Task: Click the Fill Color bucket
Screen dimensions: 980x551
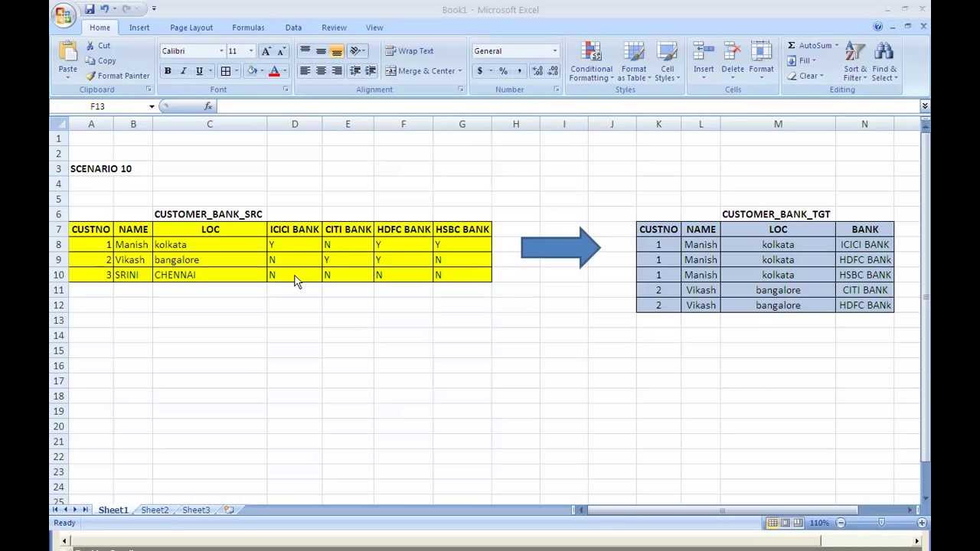Action: (x=252, y=71)
